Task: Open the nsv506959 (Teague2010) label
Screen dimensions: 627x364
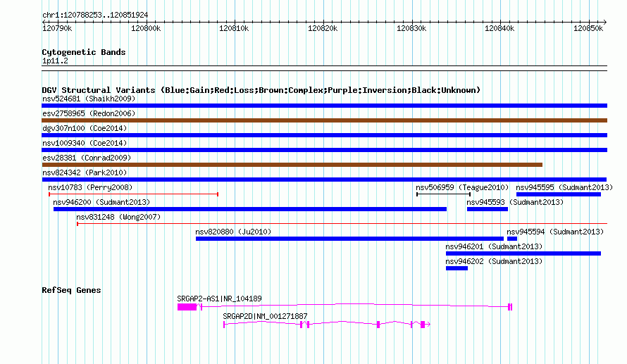Action: coord(462,187)
